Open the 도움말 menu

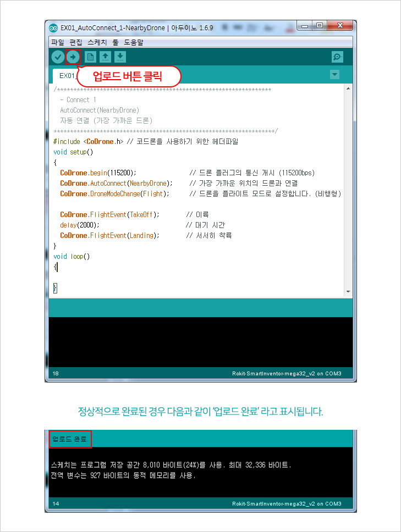[x=133, y=42]
